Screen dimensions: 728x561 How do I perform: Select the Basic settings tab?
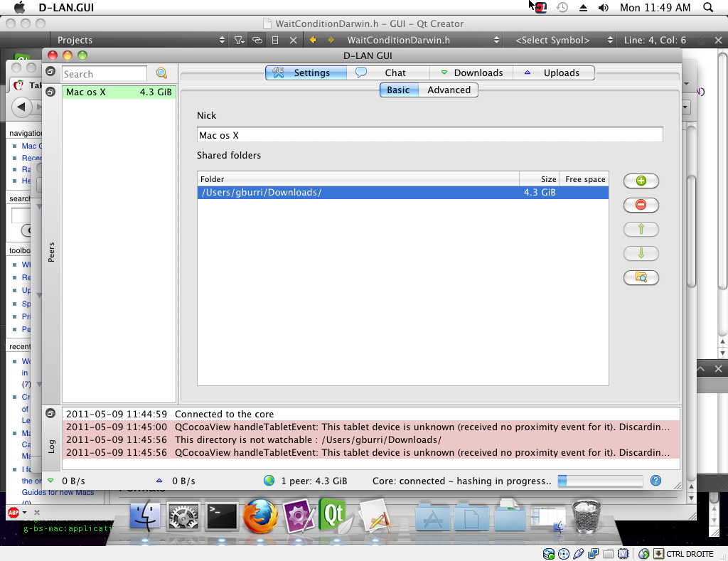[399, 90]
